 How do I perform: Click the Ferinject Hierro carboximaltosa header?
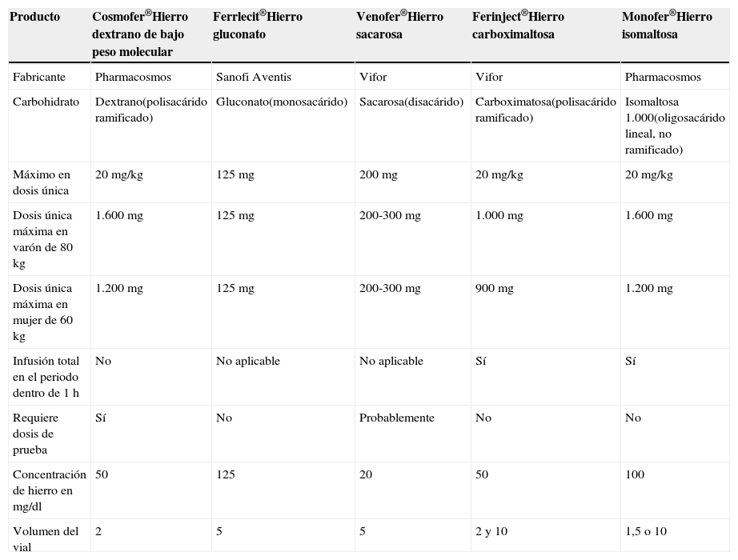pyautogui.click(x=518, y=26)
